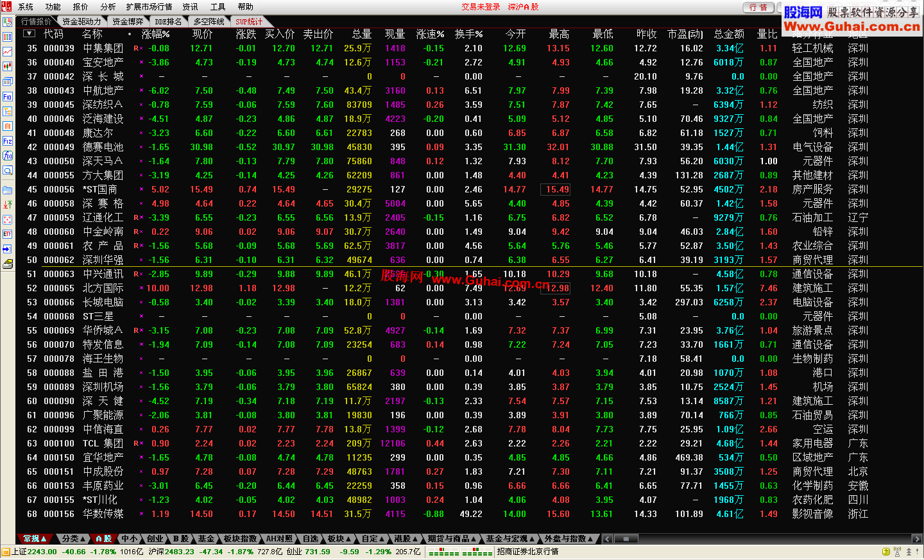Screen dimensions: 924x560
Task: Switch to the DDE排名 tab
Action: tap(168, 22)
